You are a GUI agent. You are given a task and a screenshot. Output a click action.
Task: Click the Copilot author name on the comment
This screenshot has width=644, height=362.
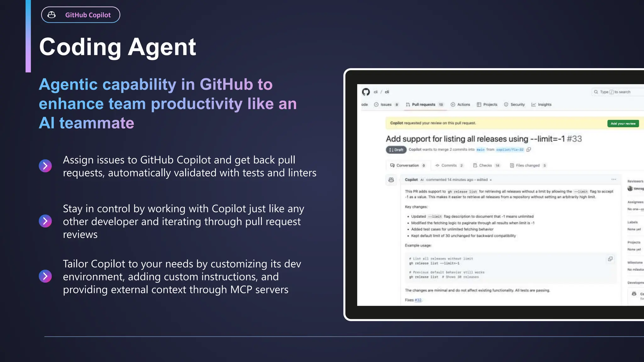click(411, 180)
